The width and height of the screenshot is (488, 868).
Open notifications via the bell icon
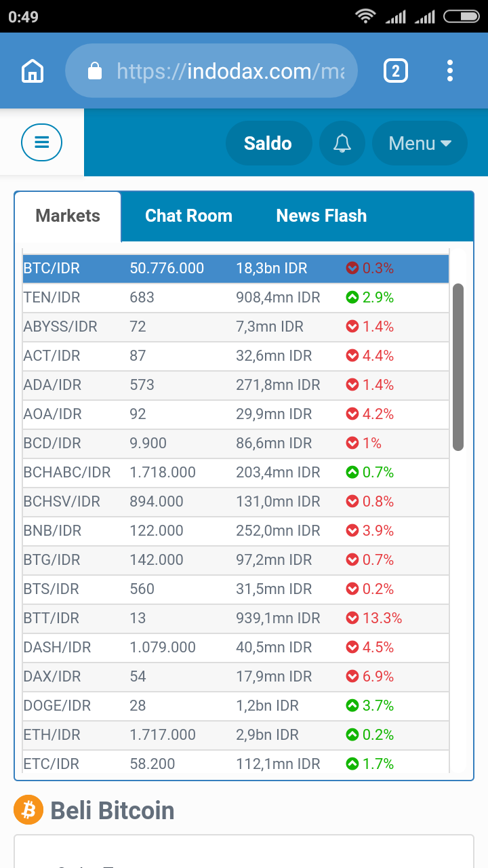pyautogui.click(x=342, y=143)
